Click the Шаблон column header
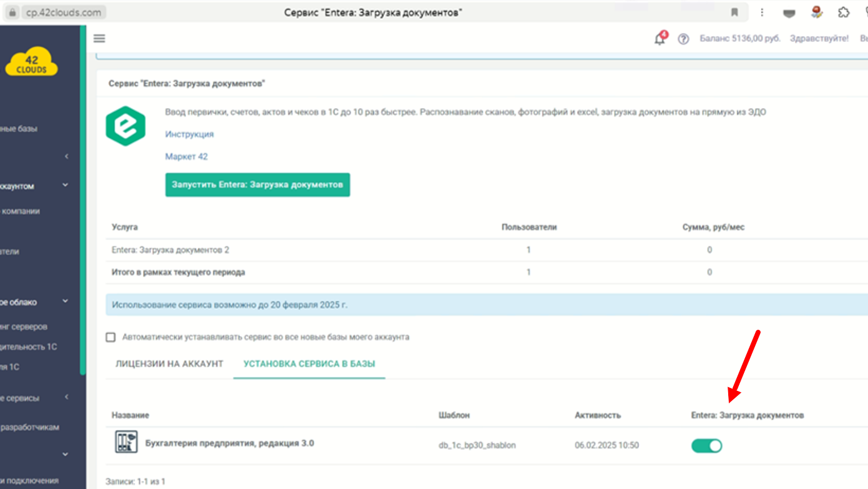The width and height of the screenshot is (868, 489). coord(454,415)
